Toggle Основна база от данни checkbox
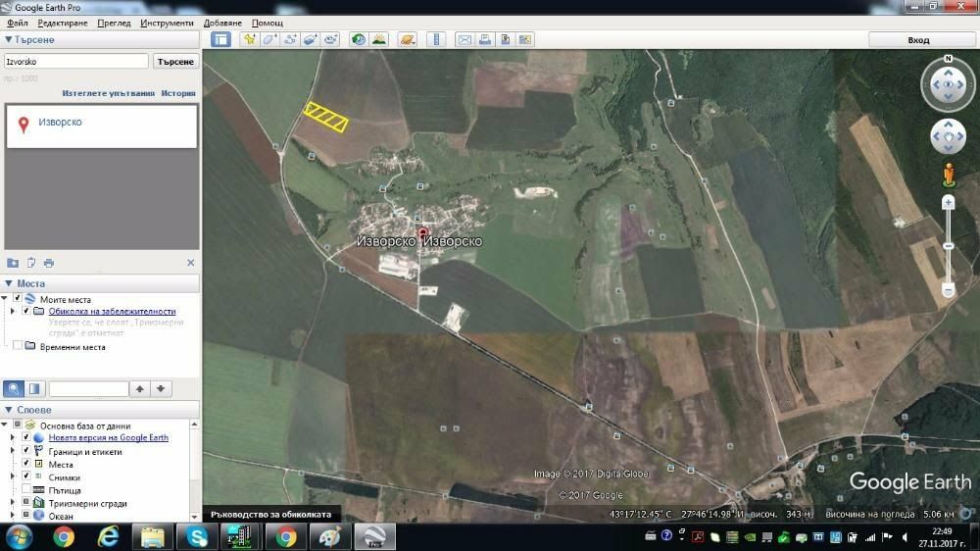Viewport: 980px width, 551px height. (18, 425)
